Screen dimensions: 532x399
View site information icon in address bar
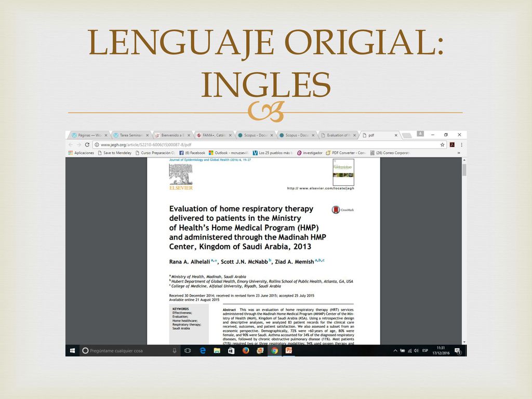97,144
